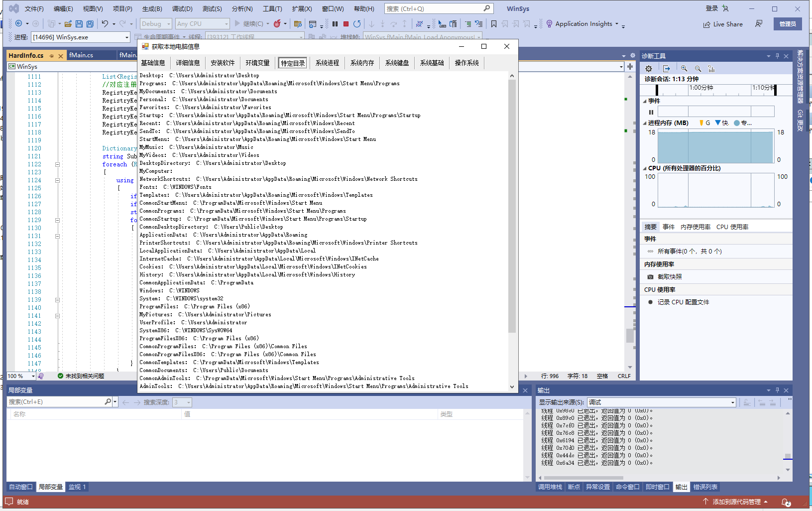Screen dimensions: 812x511
Task: Click the dialog's vertical scrollbar thumb
Action: point(512,206)
